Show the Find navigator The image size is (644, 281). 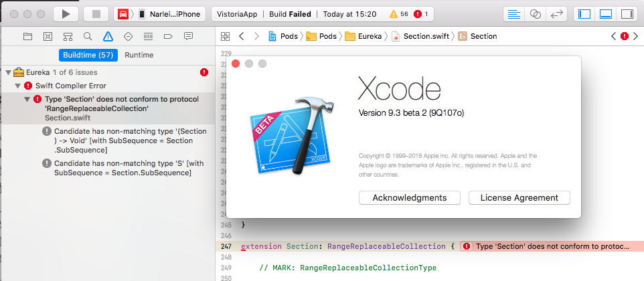click(88, 37)
